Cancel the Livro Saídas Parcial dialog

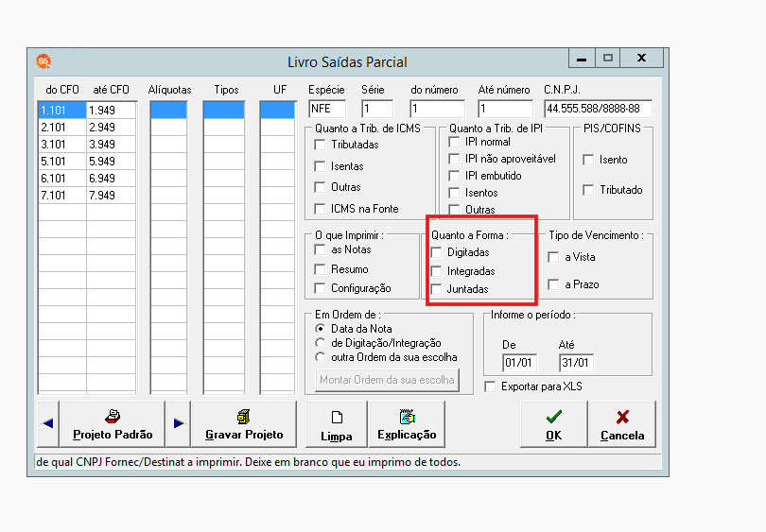(622, 424)
